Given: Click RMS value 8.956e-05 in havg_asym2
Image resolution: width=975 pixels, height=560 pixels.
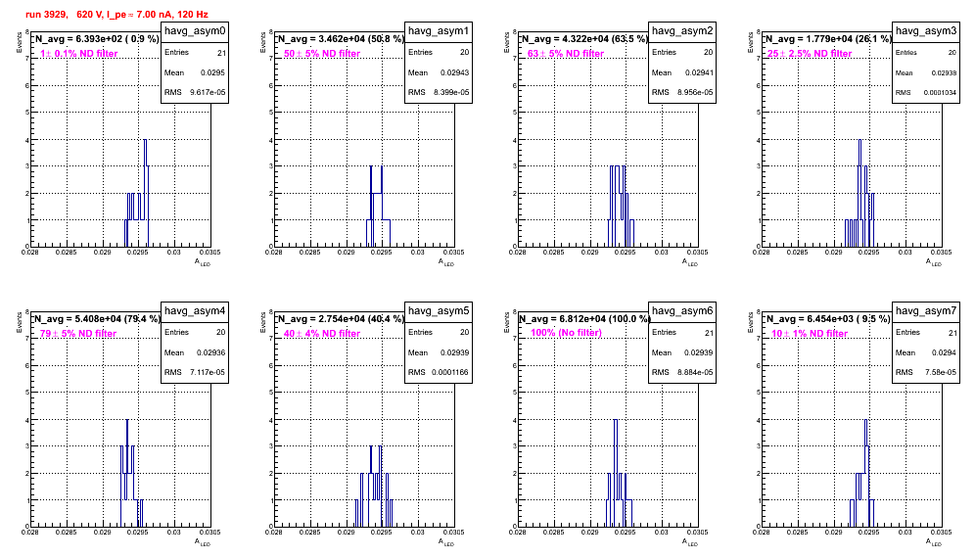Looking at the screenshot, I should [695, 92].
